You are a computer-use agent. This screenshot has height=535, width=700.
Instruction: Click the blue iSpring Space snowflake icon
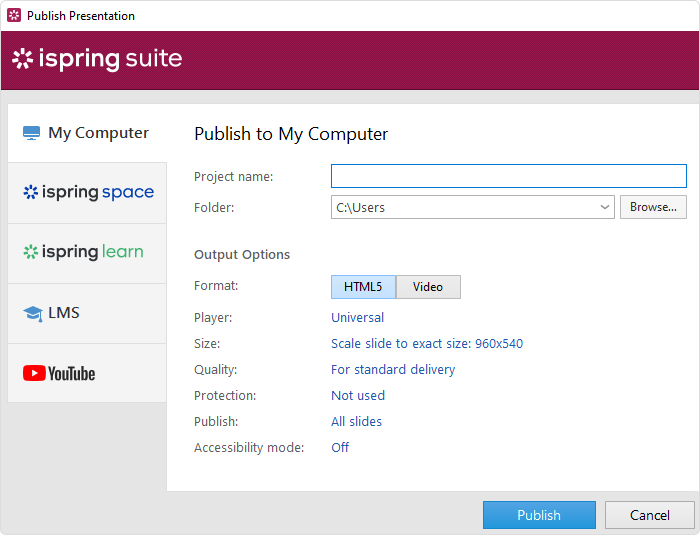pos(30,192)
